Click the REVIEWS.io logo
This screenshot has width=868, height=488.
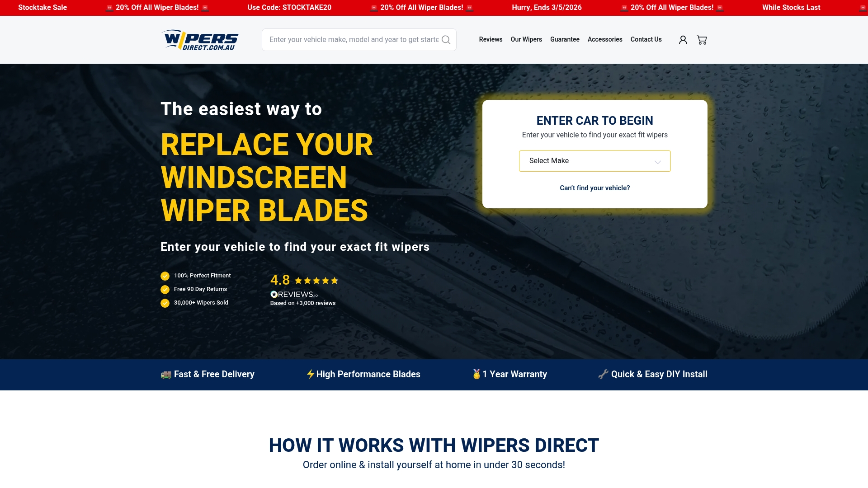[x=294, y=294]
